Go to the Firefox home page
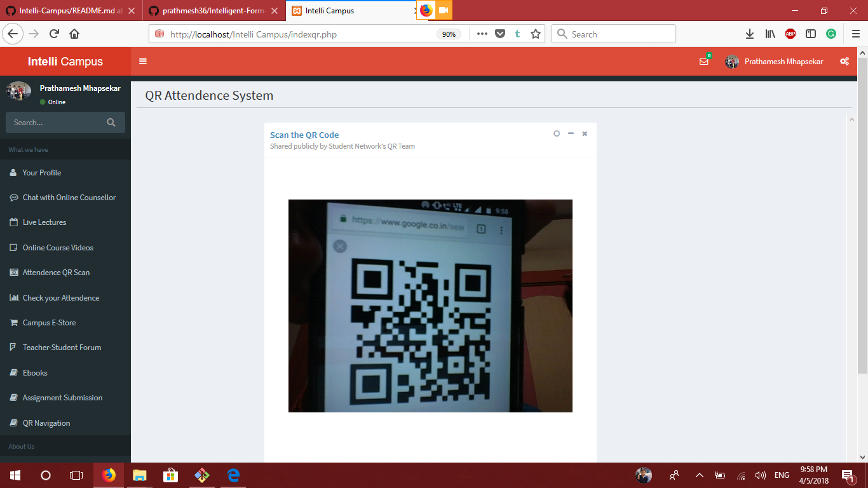This screenshot has height=488, width=868. pyautogui.click(x=74, y=34)
